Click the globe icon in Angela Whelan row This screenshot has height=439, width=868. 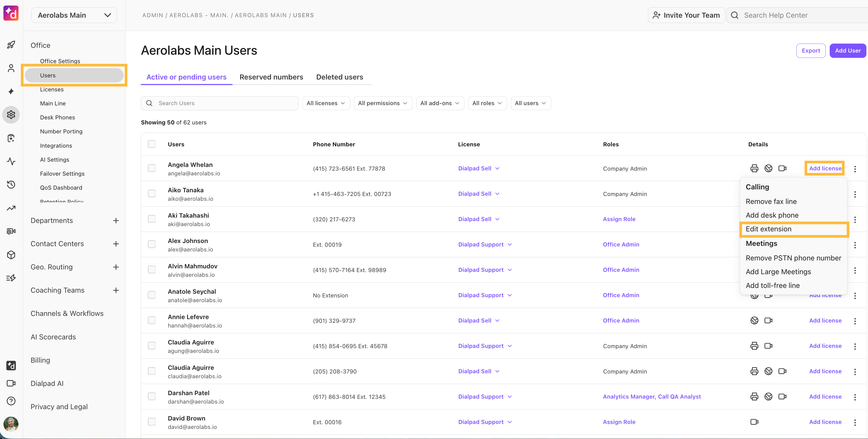768,169
